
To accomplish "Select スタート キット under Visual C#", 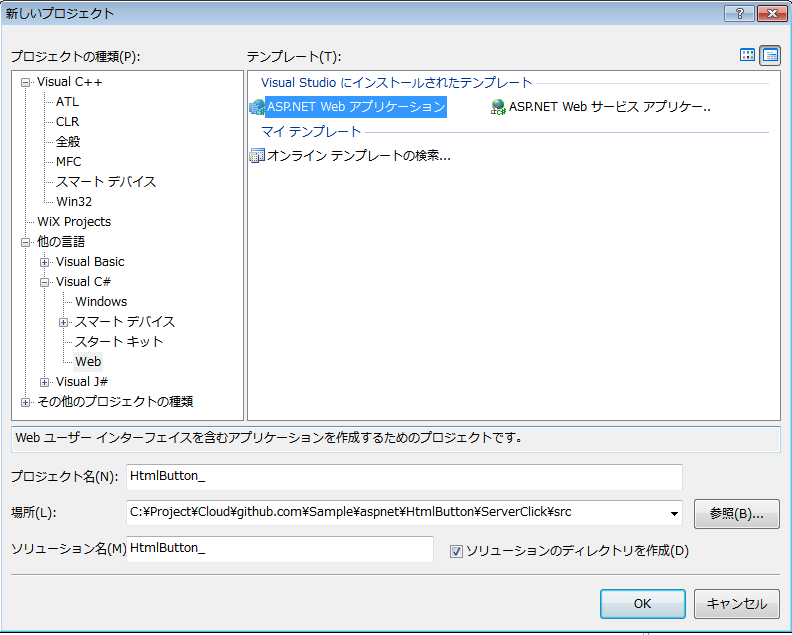I will coord(119,341).
